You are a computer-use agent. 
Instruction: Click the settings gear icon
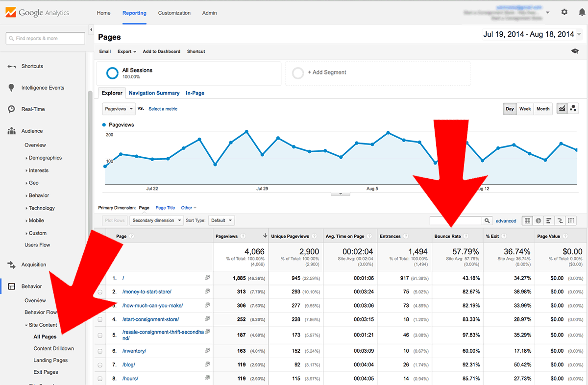click(564, 12)
